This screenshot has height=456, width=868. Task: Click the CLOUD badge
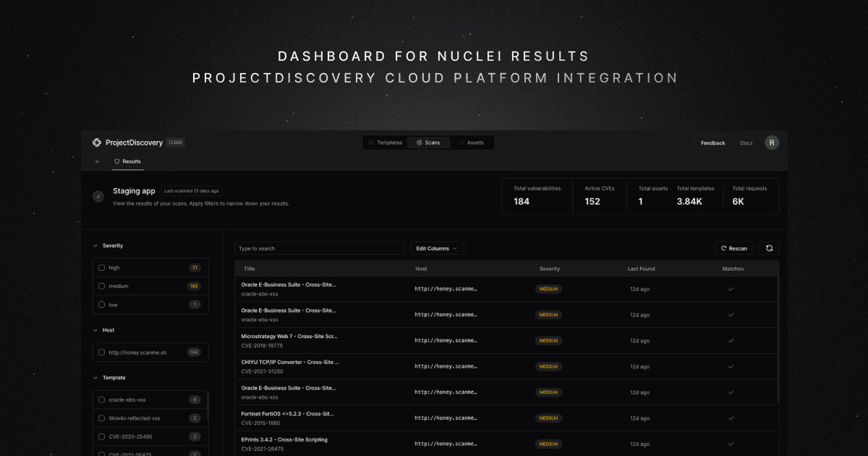(176, 143)
